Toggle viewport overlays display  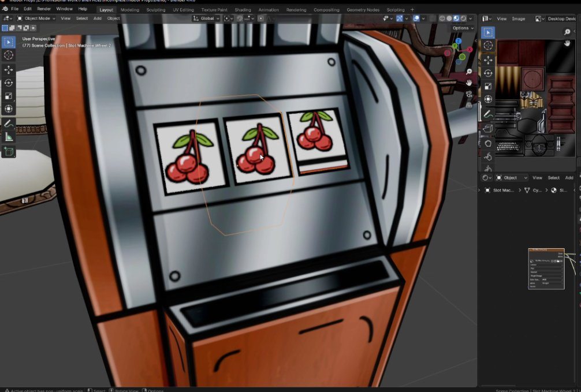tap(416, 18)
